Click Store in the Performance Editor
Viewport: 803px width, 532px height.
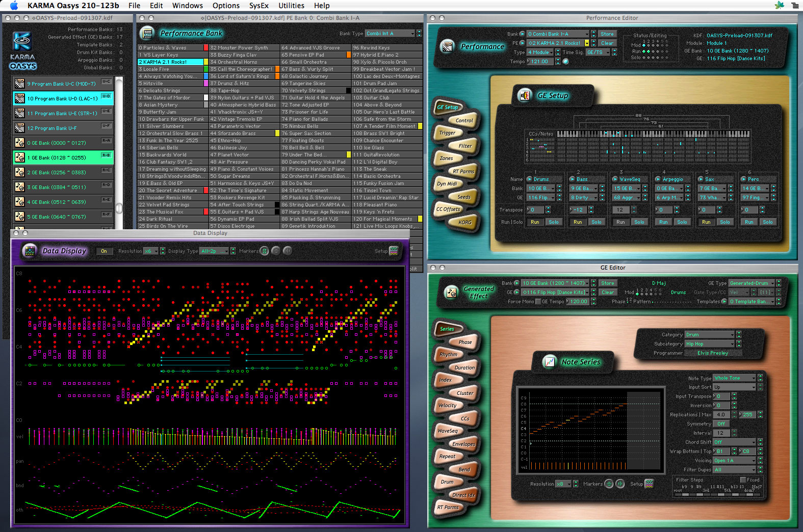[x=607, y=34]
